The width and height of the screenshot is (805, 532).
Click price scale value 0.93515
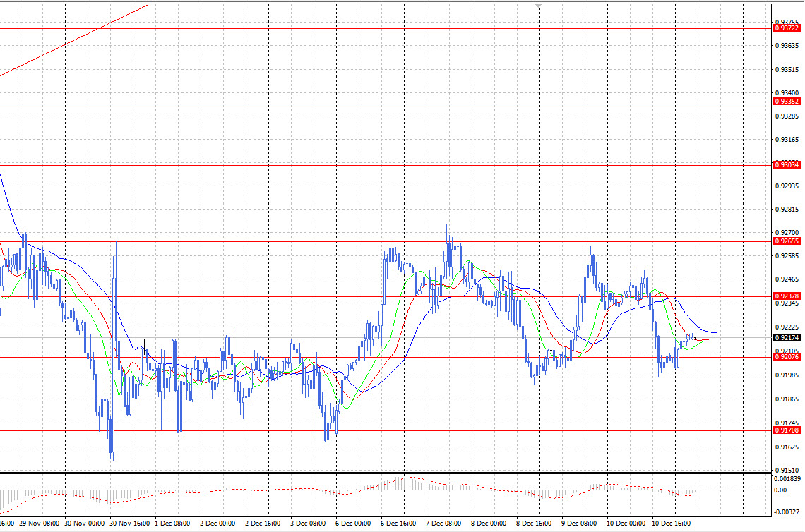pyautogui.click(x=787, y=69)
